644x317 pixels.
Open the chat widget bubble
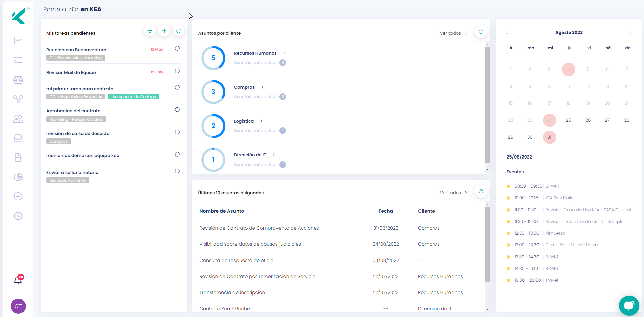coord(629,305)
